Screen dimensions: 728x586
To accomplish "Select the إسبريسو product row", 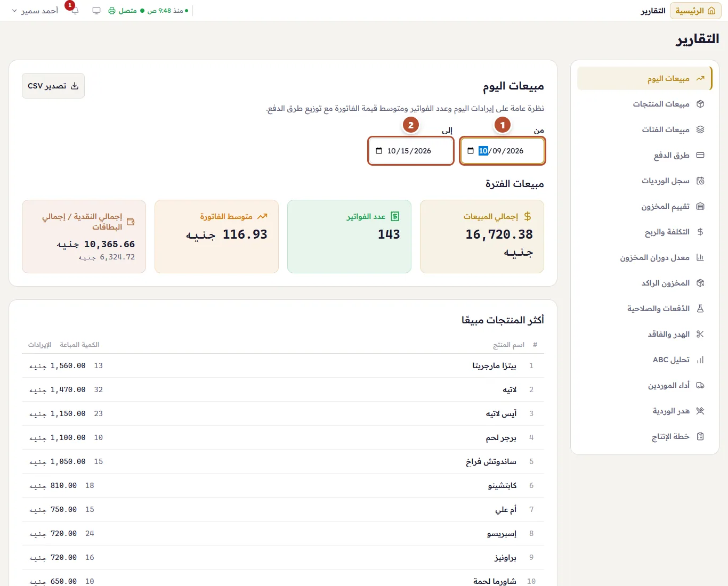I will pos(283,533).
